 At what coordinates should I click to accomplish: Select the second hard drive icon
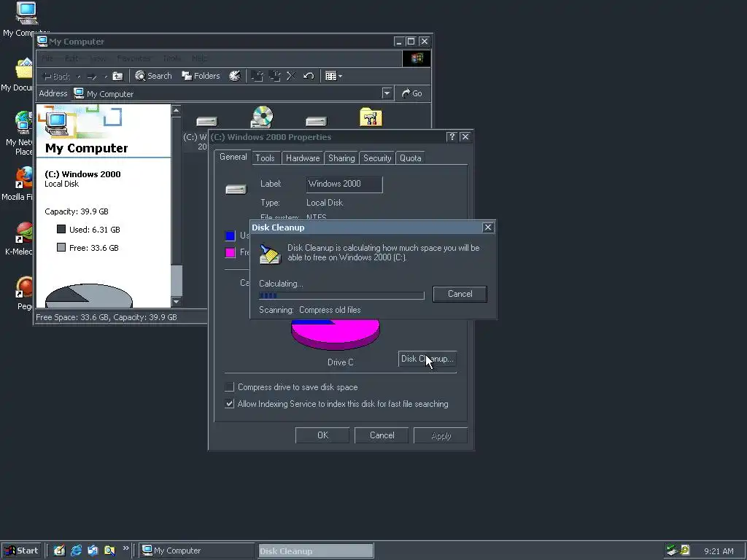pos(317,122)
